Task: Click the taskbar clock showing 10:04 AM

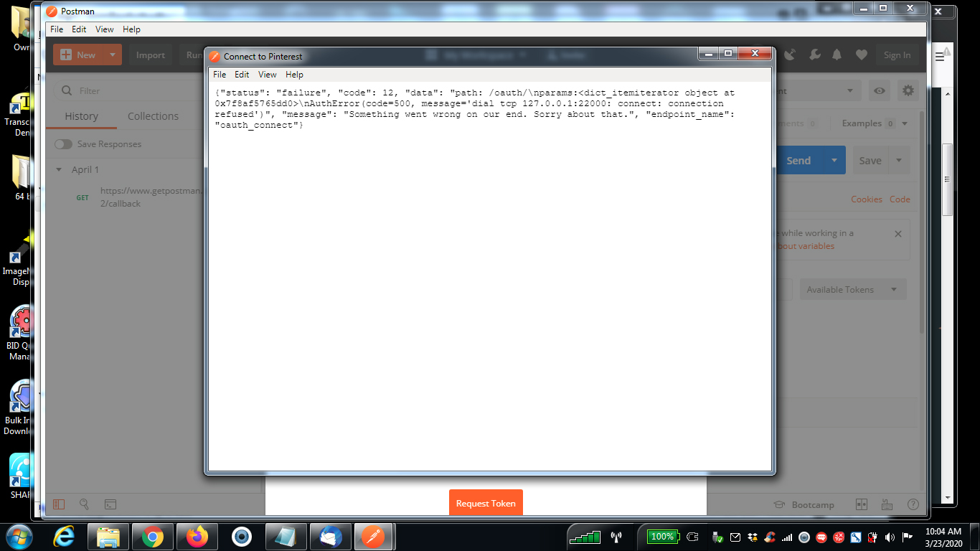Action: pos(943,537)
